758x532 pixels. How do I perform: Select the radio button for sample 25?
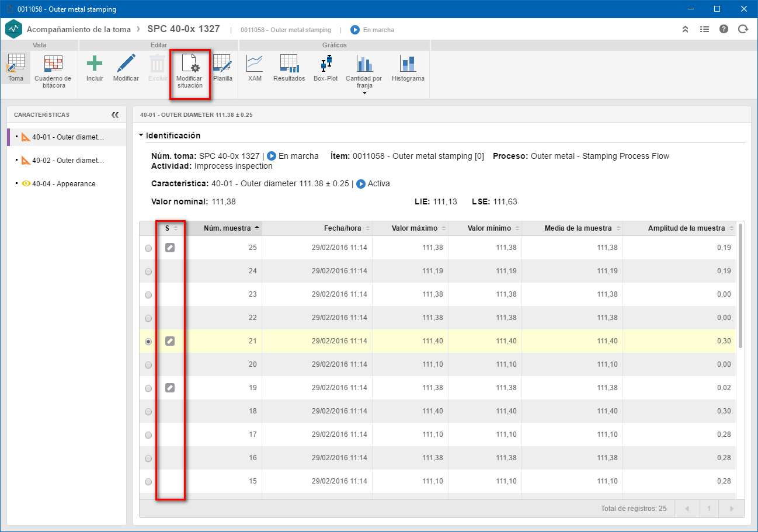pyautogui.click(x=148, y=248)
